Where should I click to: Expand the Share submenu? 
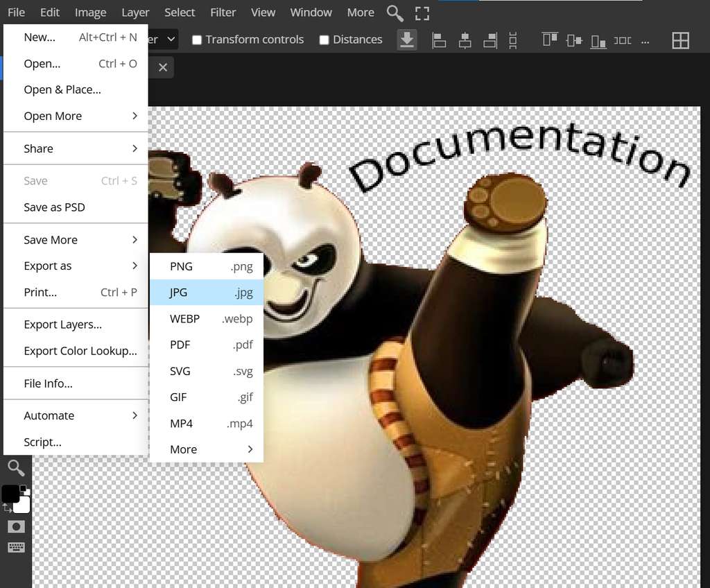pyautogui.click(x=76, y=148)
